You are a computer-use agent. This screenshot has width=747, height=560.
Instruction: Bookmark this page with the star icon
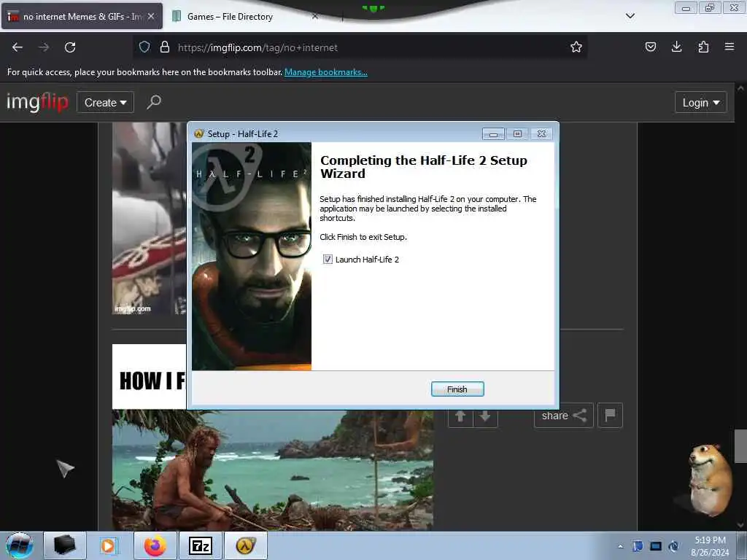click(x=576, y=47)
